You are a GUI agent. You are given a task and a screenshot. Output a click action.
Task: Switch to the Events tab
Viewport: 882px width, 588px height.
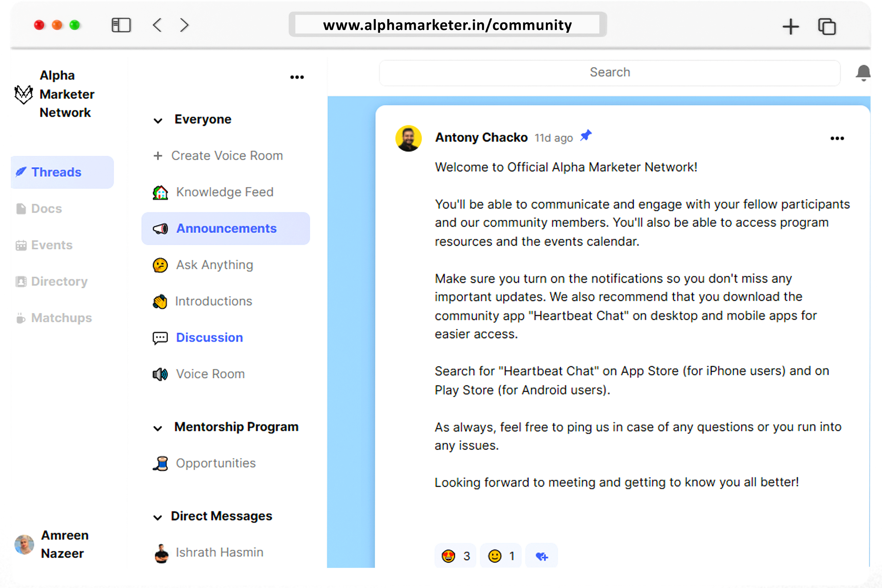pyautogui.click(x=52, y=245)
